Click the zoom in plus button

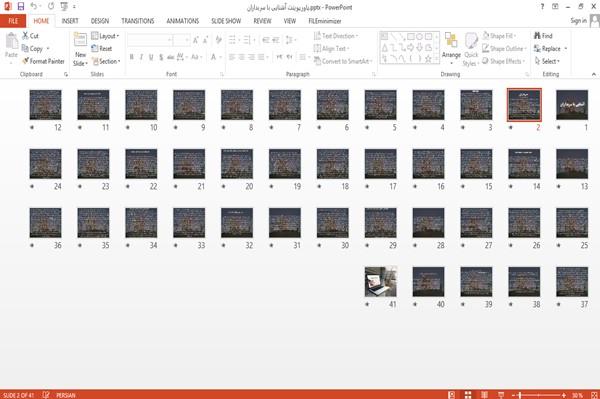tap(564, 395)
